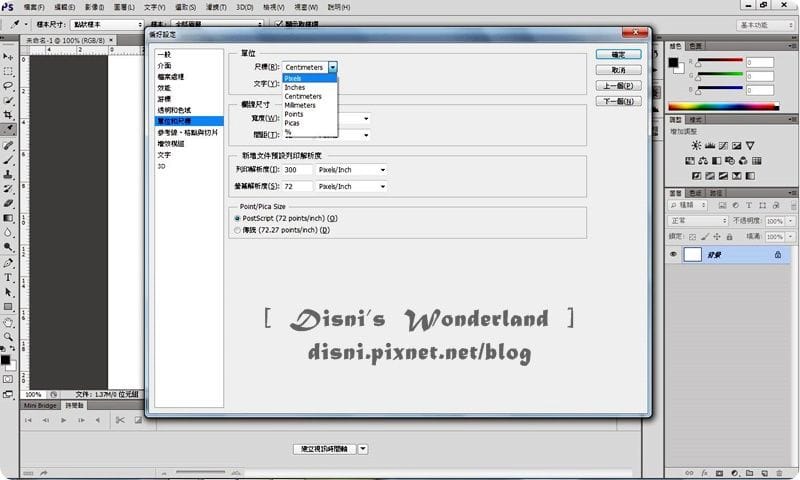Select the Quick Selection tool
The image size is (800, 480).
pos(8,100)
